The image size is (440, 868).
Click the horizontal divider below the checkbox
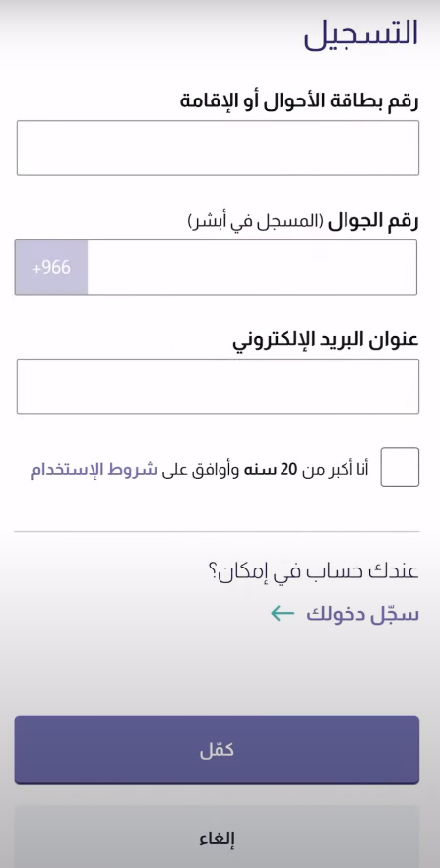[x=217, y=531]
